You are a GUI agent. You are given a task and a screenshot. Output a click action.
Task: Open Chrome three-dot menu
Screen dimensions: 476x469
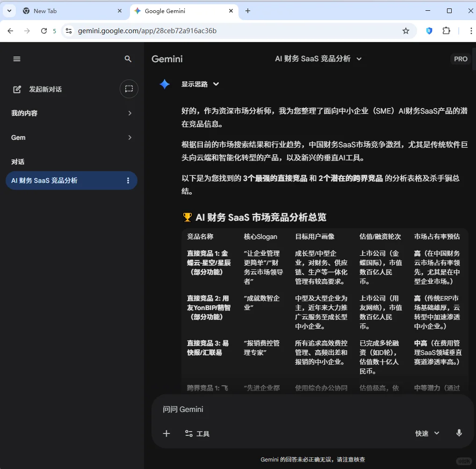[471, 31]
